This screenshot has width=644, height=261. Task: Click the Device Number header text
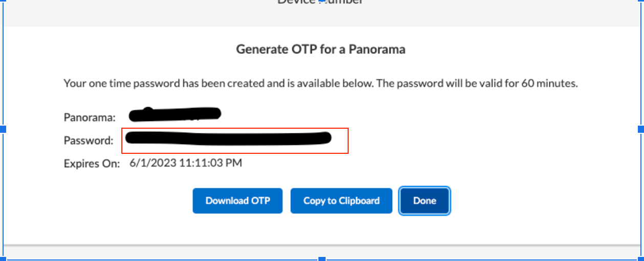tap(320, 3)
